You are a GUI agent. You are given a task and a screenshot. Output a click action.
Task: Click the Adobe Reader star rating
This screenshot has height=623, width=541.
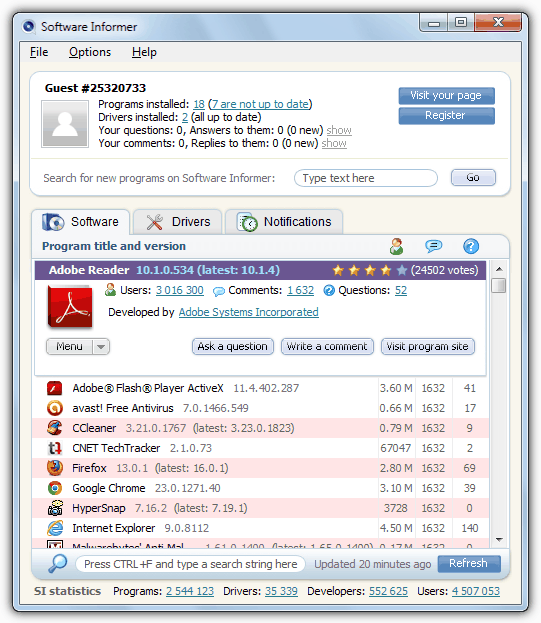coord(369,270)
